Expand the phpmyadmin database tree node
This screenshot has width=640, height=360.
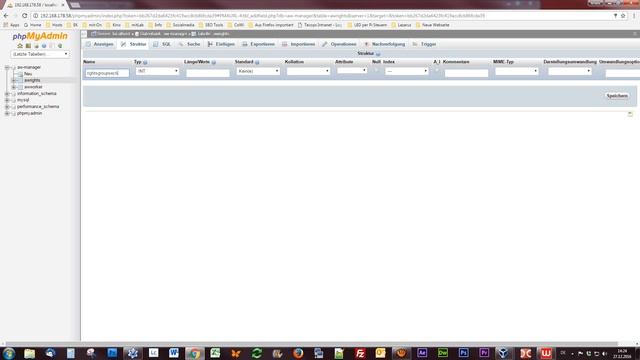7,113
